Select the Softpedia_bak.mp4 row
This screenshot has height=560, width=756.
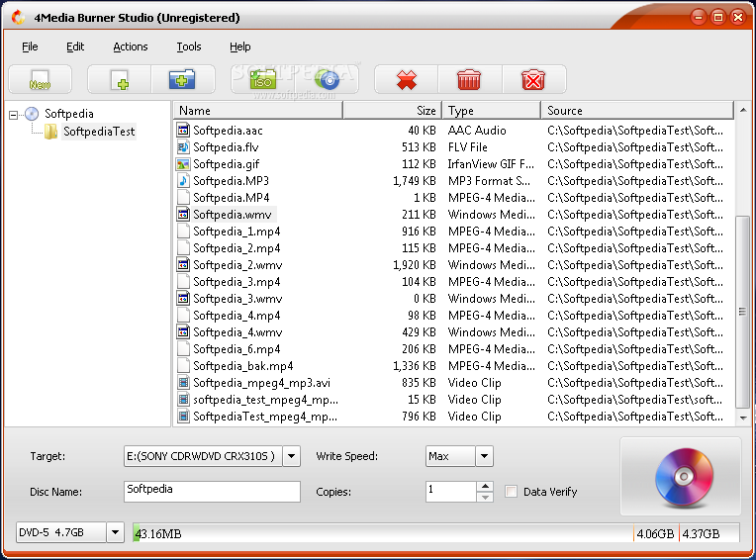(x=453, y=366)
